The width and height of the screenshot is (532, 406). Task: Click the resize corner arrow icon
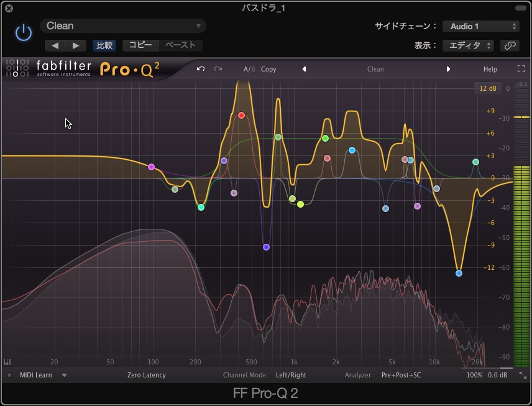tap(523, 375)
